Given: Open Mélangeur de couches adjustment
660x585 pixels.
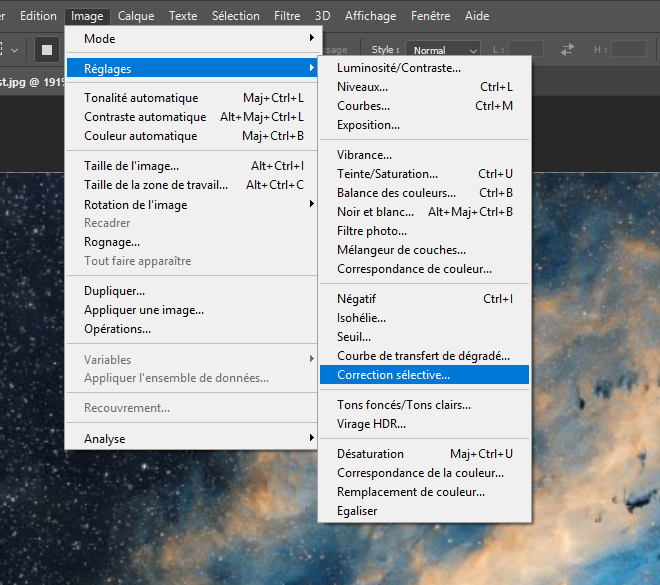Looking at the screenshot, I should (424, 250).
